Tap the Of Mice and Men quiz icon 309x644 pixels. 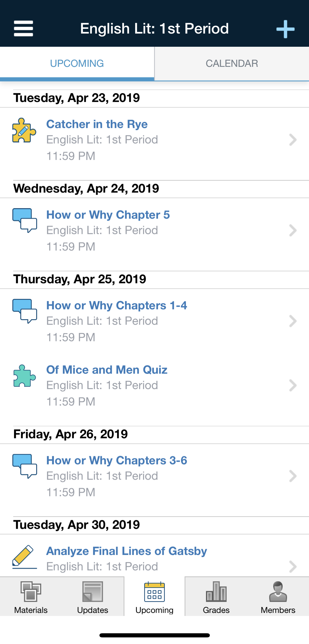click(25, 376)
